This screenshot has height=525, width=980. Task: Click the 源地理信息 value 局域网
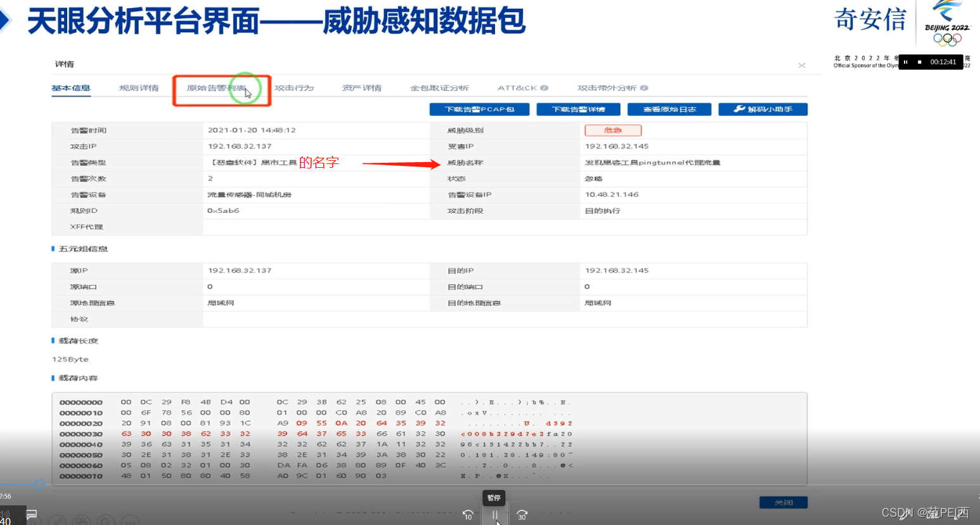pyautogui.click(x=221, y=303)
